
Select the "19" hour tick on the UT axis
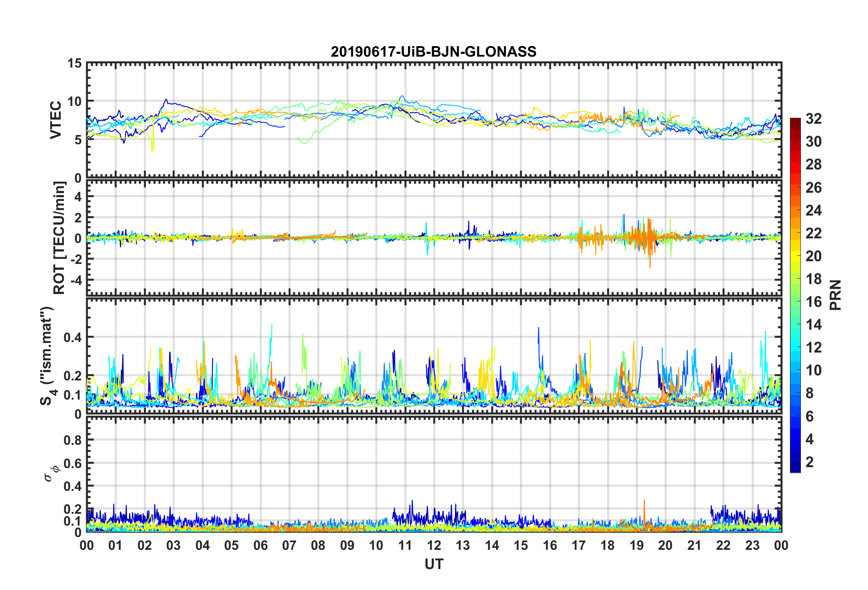[637, 545]
